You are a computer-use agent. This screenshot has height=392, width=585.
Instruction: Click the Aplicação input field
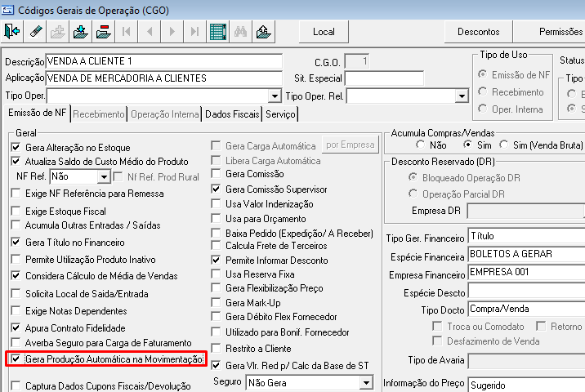[163, 78]
